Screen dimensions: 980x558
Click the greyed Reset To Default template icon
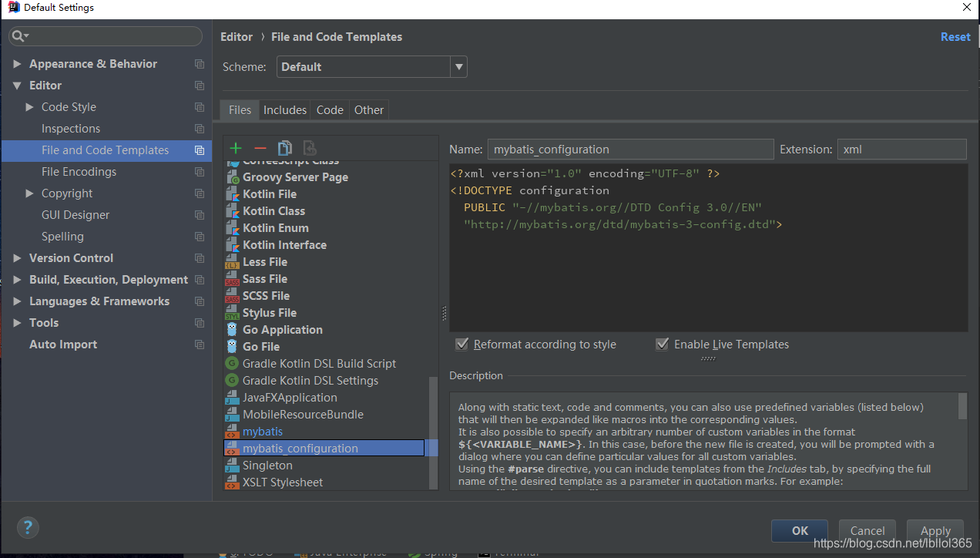(310, 148)
